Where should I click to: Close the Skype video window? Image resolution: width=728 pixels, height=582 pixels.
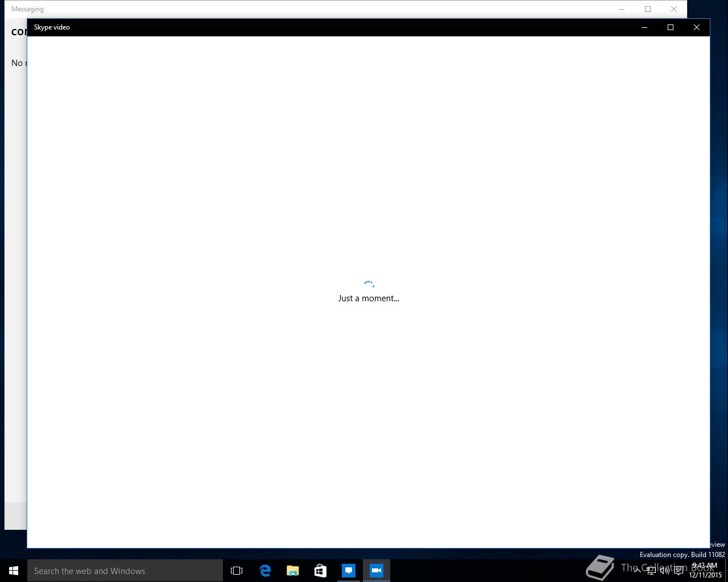click(x=697, y=27)
